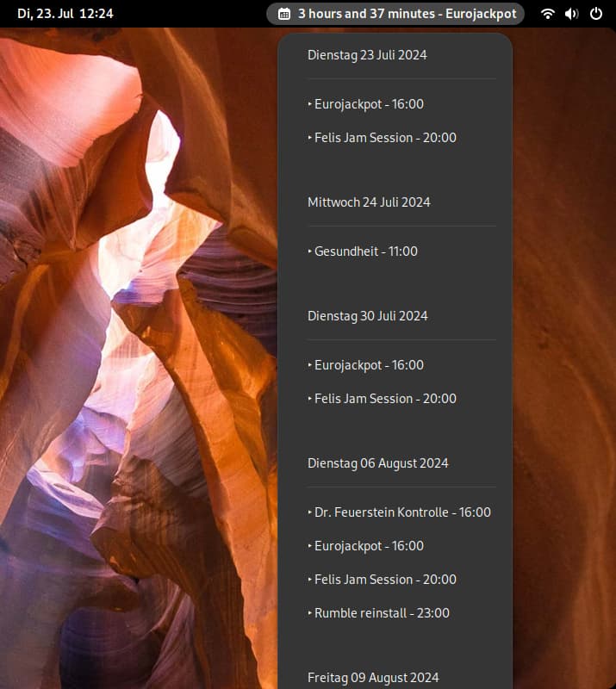Click the volume speaker icon
Image resolution: width=616 pixels, height=689 pixels.
tap(571, 14)
